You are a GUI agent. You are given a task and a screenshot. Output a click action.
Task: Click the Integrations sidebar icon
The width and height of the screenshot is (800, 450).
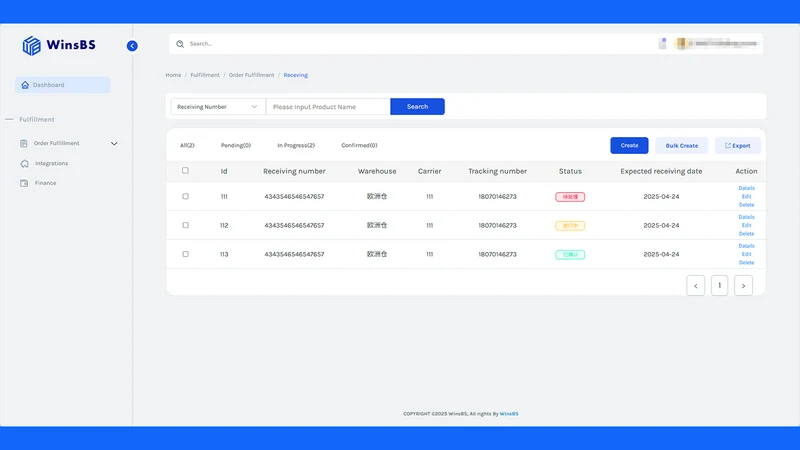pos(24,163)
